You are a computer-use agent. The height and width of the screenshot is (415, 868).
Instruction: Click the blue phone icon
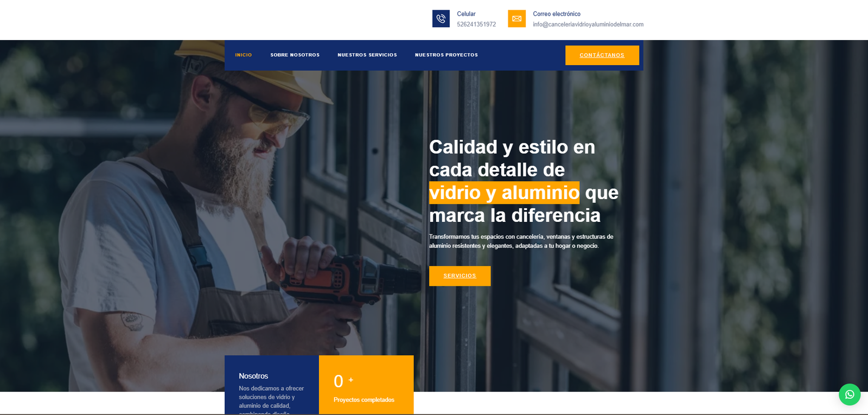pyautogui.click(x=441, y=18)
